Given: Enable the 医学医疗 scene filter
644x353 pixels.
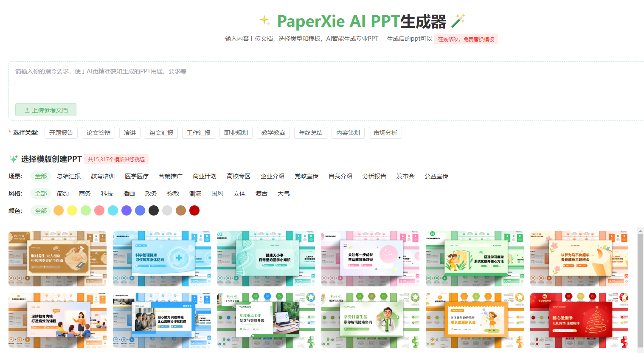Looking at the screenshot, I should (x=137, y=176).
